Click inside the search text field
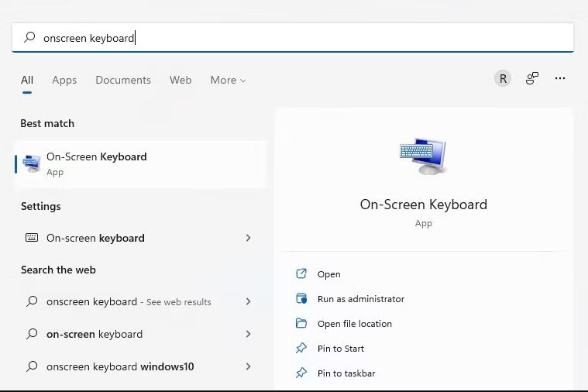Screen dimensions: 588x392 coord(293,38)
